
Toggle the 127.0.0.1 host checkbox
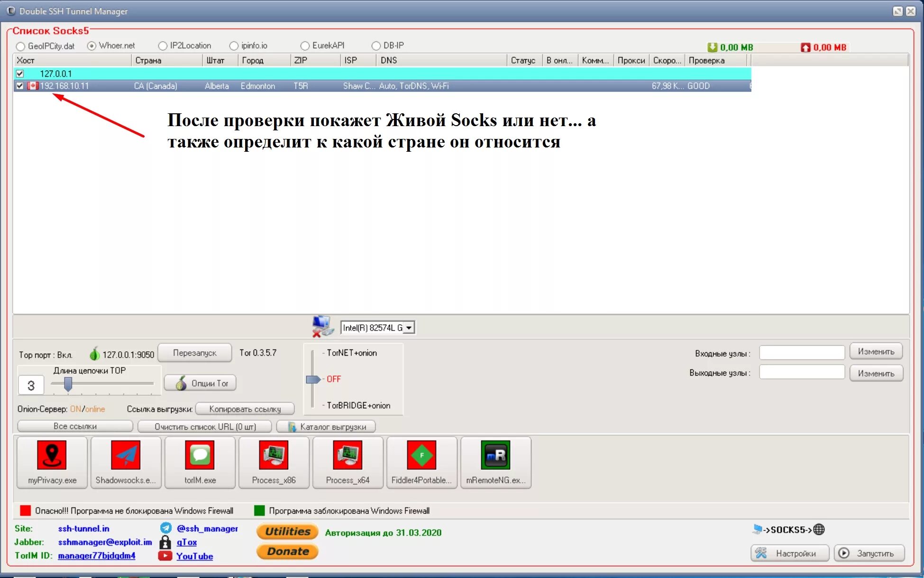20,73
